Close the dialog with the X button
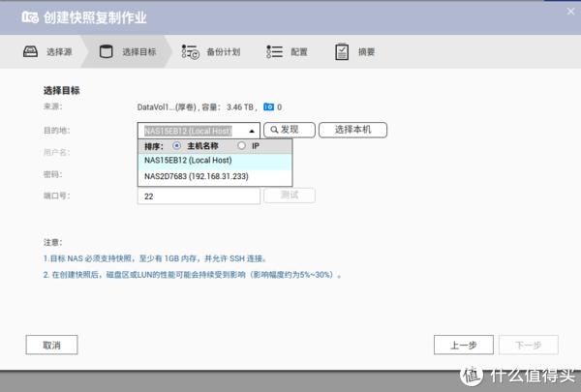 [570, 12]
